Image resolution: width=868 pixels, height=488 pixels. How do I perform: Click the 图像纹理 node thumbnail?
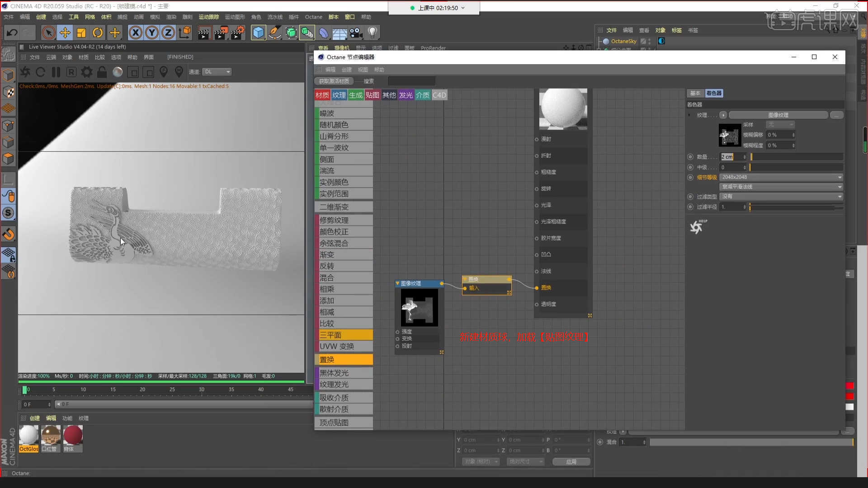click(419, 308)
